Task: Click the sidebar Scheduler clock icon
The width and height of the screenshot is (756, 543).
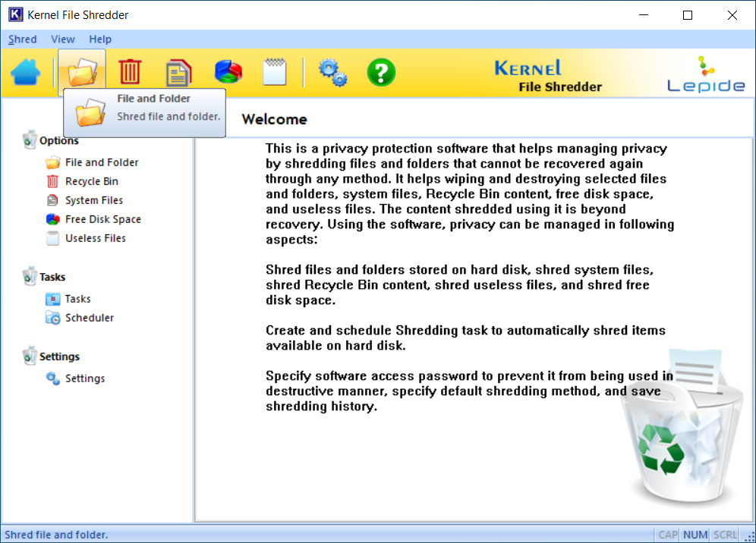Action: click(52, 318)
